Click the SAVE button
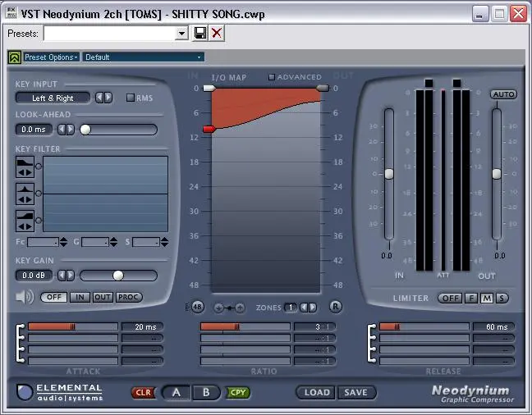Screen dimensions: 532x415 pyautogui.click(x=356, y=393)
